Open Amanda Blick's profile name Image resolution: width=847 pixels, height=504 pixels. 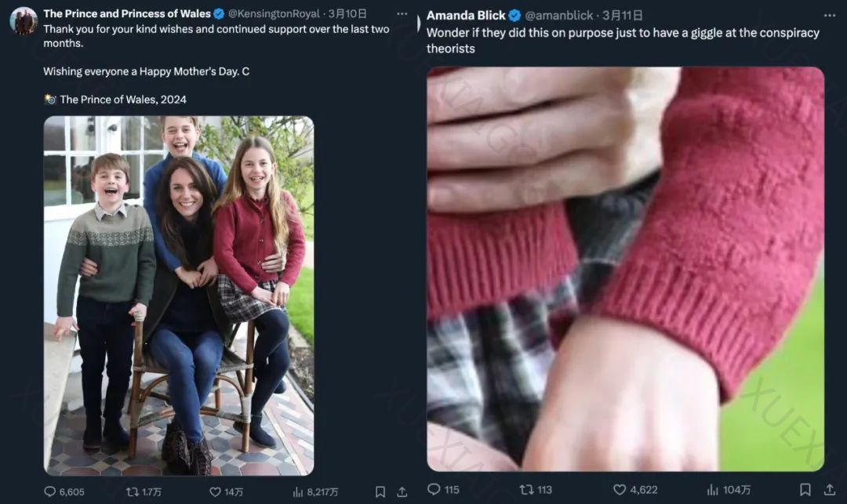(466, 16)
